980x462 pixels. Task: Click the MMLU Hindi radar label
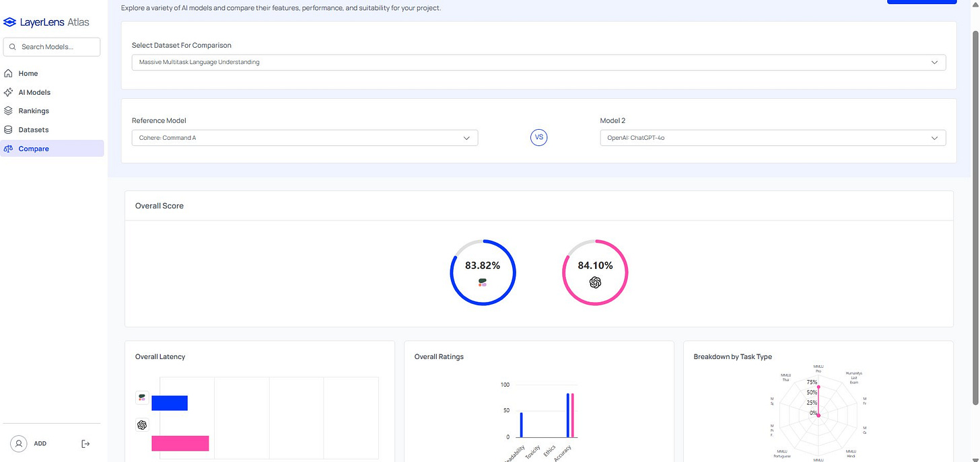tap(851, 453)
